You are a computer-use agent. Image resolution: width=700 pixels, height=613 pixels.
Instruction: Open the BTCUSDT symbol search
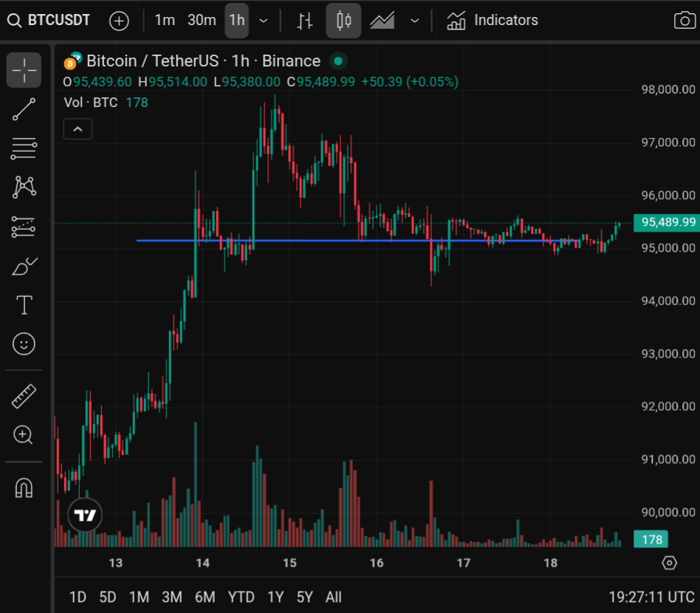coord(49,21)
